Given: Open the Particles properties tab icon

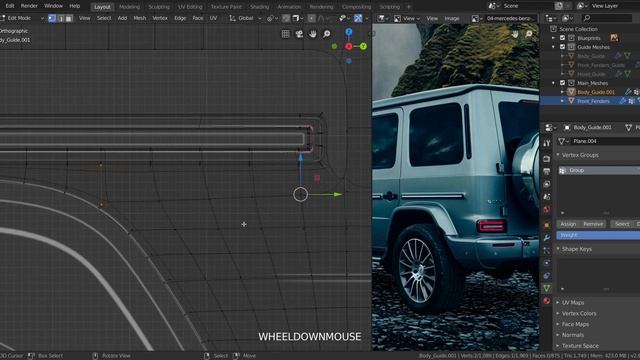Looking at the screenshot, I should pyautogui.click(x=547, y=250).
